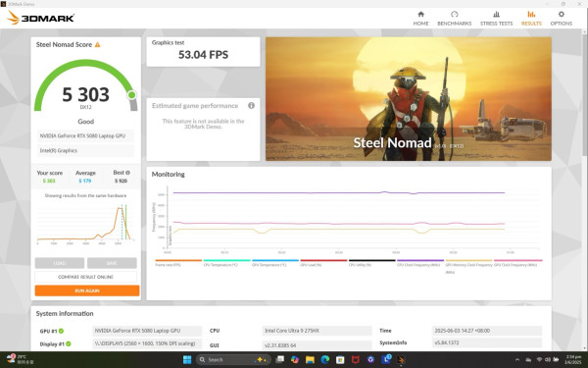This screenshot has width=588, height=368.
Task: Click info icon beside Best score
Action: 127,173
